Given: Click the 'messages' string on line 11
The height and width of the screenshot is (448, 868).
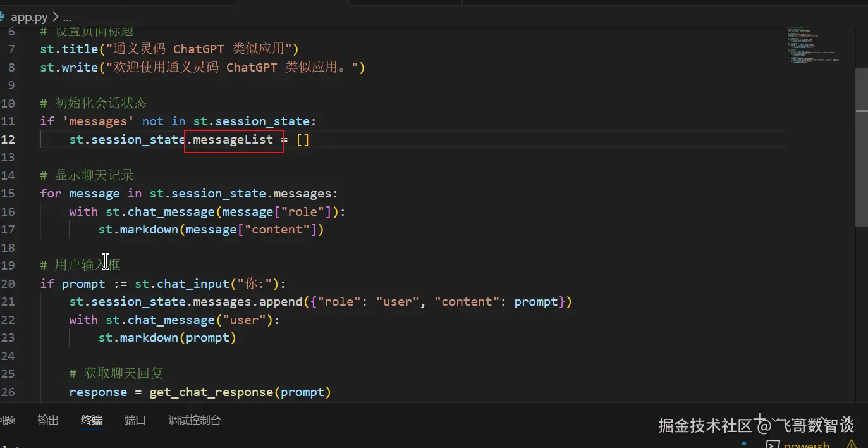Looking at the screenshot, I should point(98,121).
